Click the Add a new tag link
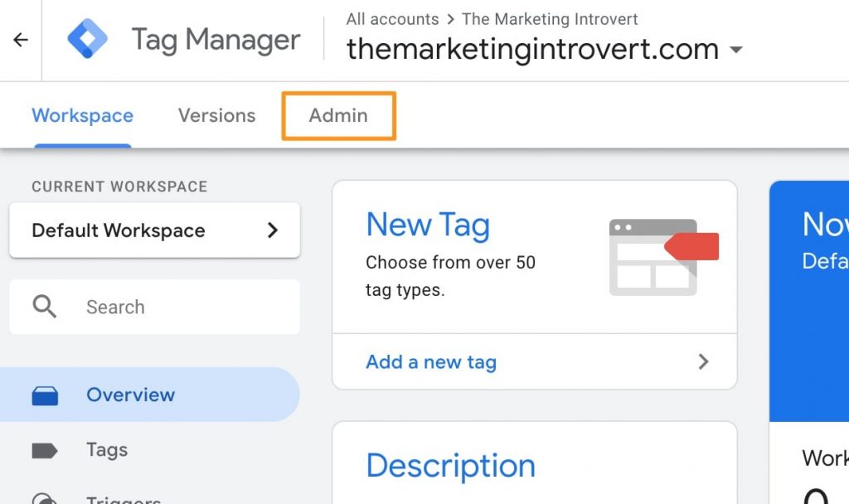 coord(431,361)
